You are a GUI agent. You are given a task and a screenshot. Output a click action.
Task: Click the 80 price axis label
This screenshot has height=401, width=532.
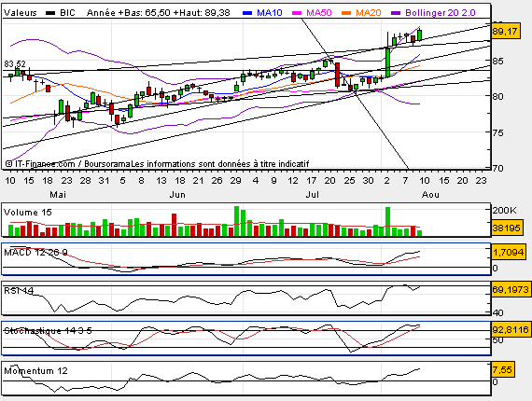coord(498,96)
